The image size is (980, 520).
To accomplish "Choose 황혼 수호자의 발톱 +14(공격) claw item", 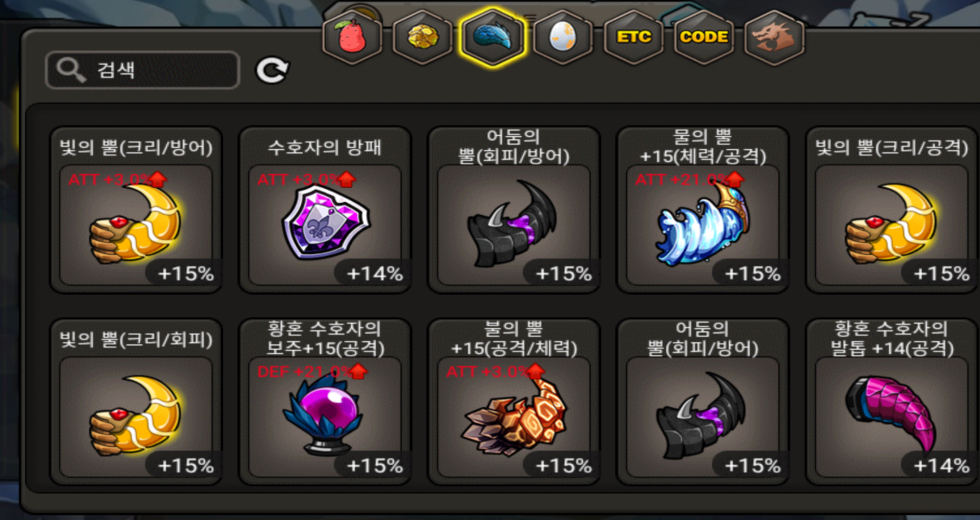I will (x=891, y=402).
